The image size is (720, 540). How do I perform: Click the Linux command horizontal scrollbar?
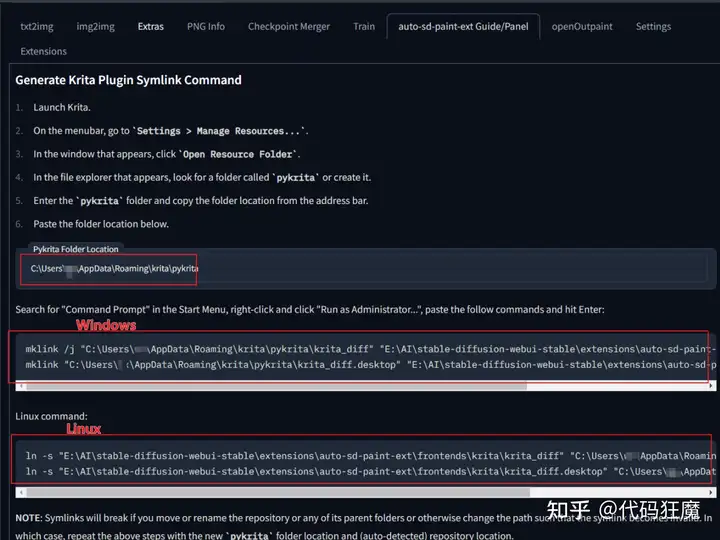coord(278,493)
